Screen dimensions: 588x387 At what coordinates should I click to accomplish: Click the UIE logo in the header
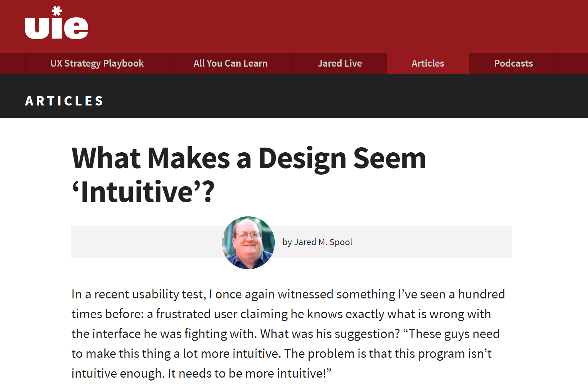pos(57,23)
